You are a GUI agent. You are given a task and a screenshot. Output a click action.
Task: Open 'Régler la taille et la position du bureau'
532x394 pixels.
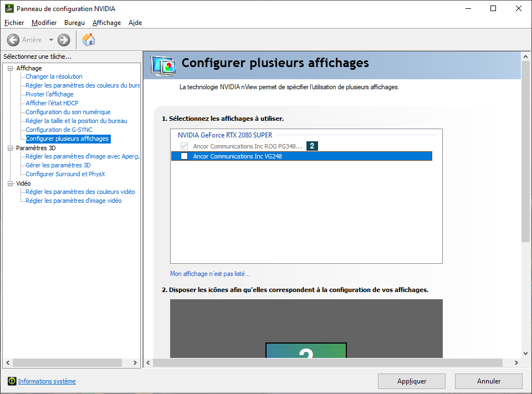click(76, 121)
